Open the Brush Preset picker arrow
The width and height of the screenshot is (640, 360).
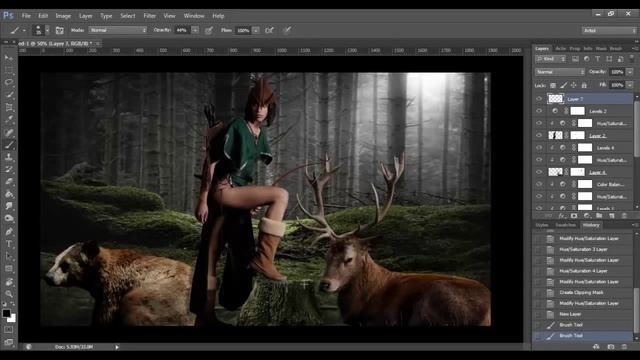click(x=47, y=30)
